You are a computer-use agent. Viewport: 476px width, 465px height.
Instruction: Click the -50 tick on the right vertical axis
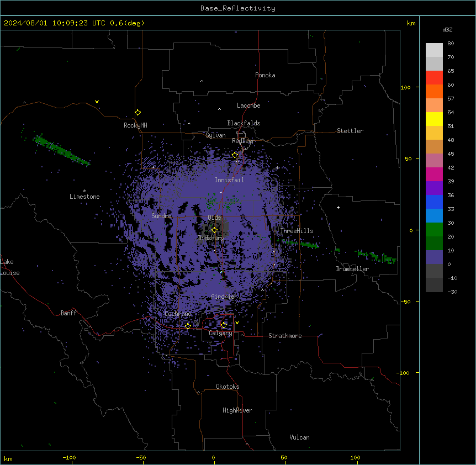[x=405, y=302]
